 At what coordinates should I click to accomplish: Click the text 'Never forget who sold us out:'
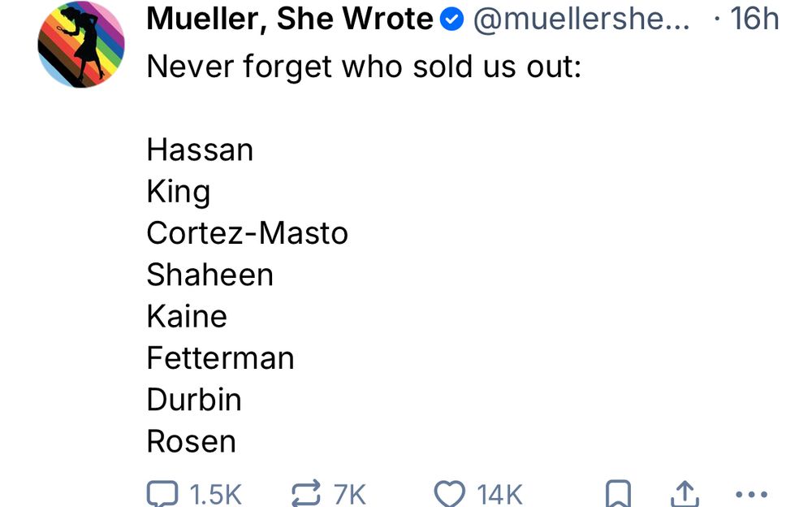pos(364,66)
